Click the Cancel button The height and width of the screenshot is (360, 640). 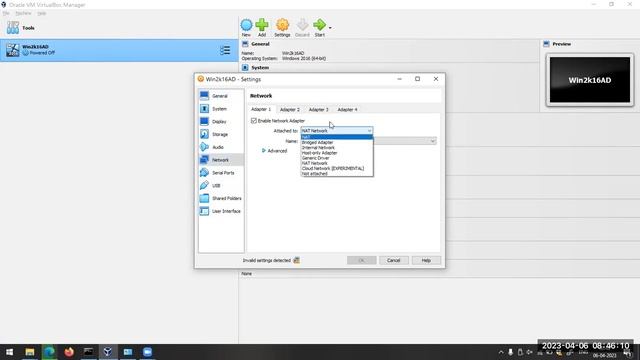(x=393, y=260)
